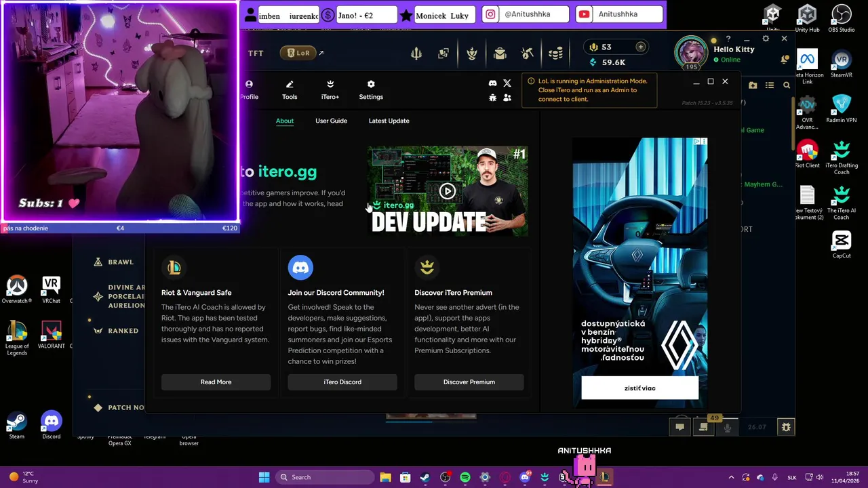Open the Collection icon in League client
Viewport: 868px width, 488px height.
(443, 53)
